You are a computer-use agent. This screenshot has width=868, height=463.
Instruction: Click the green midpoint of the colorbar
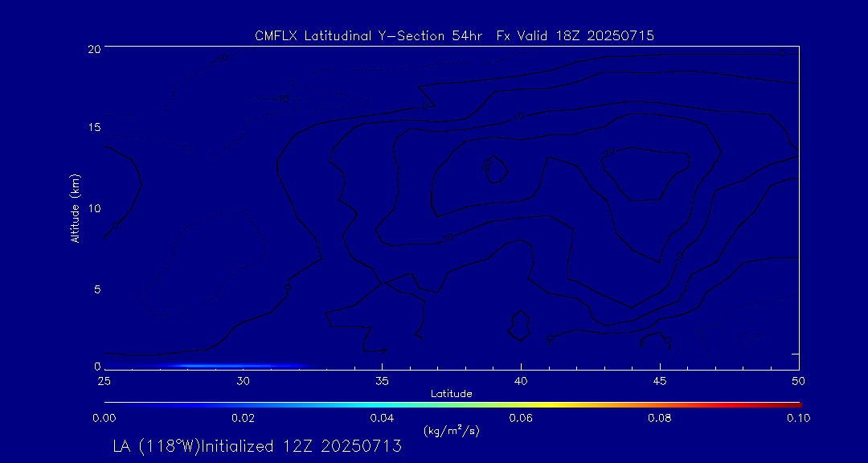[x=452, y=404]
